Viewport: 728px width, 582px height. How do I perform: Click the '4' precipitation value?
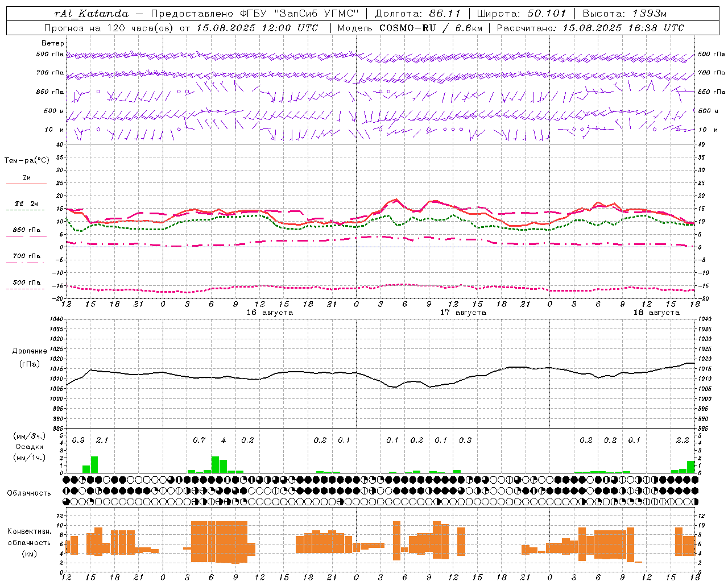coord(224,440)
